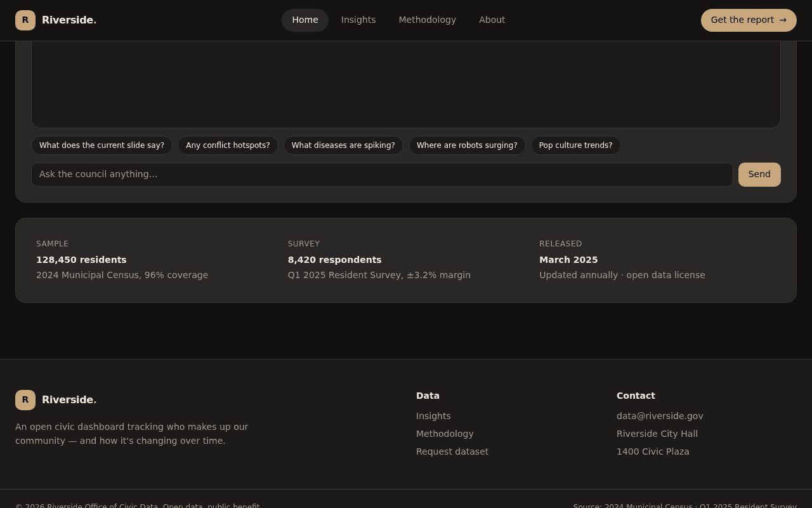This screenshot has width=812, height=508.
Task: Select 'What does the current slide say?' chip
Action: coord(101,145)
